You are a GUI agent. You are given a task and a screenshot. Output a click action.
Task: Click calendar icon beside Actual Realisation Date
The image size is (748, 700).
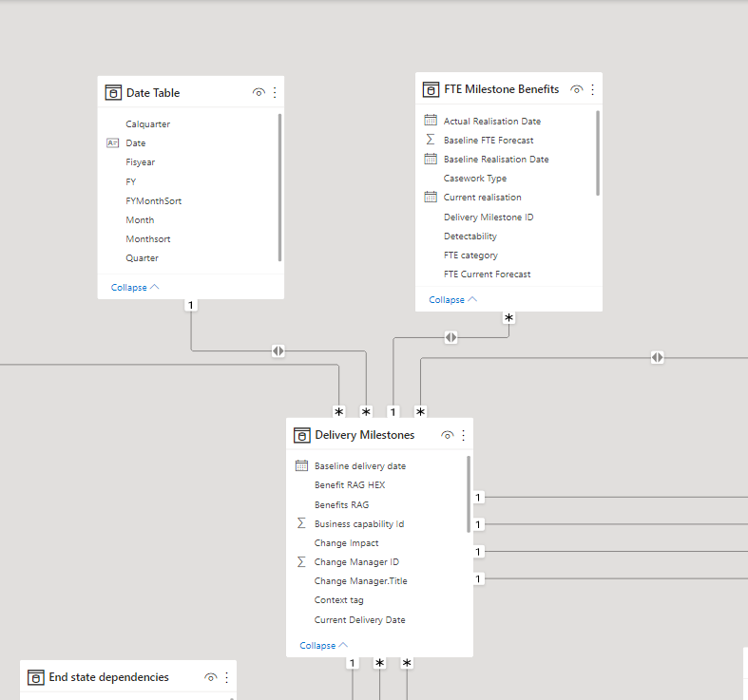(431, 121)
